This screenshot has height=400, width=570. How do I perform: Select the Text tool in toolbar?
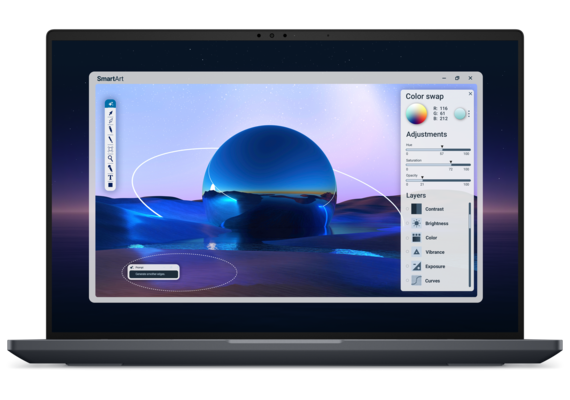110,177
